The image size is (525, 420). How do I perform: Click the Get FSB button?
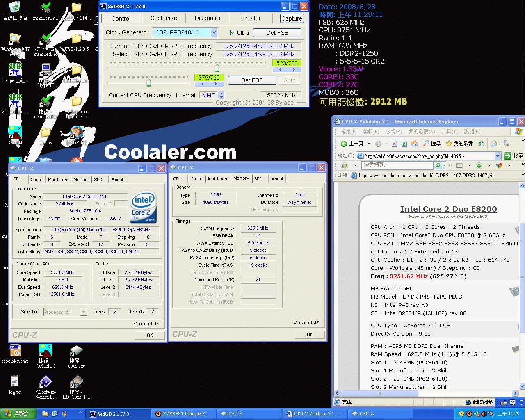tap(277, 33)
